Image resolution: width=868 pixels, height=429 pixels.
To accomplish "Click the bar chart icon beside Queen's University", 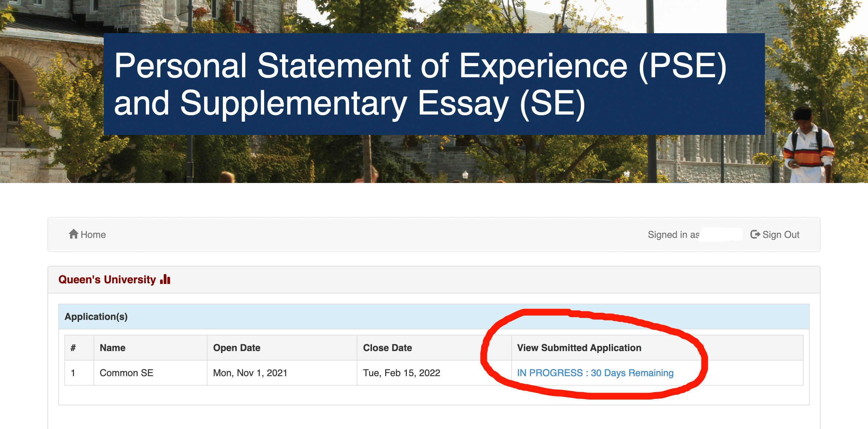I will [x=165, y=280].
